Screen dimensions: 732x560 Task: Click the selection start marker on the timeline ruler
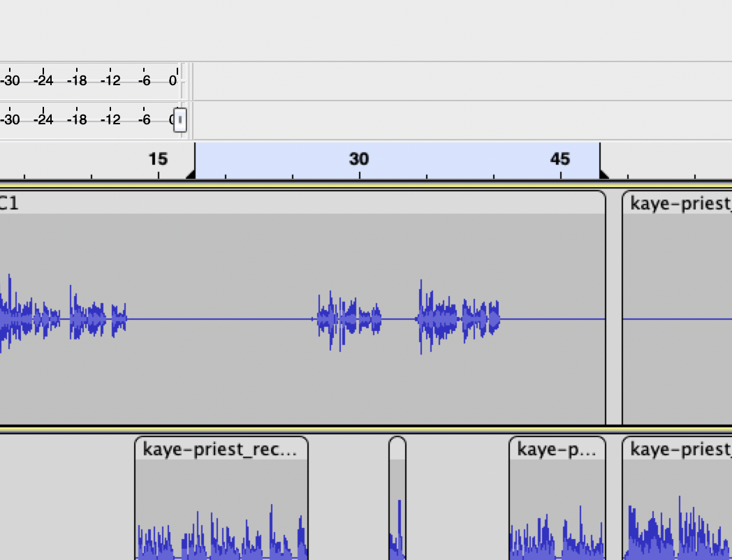click(191, 175)
